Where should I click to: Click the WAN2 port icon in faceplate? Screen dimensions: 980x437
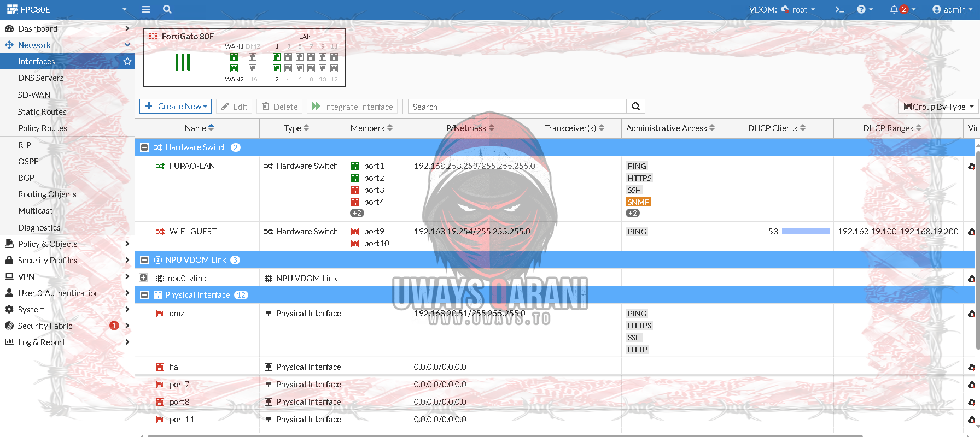[234, 68]
